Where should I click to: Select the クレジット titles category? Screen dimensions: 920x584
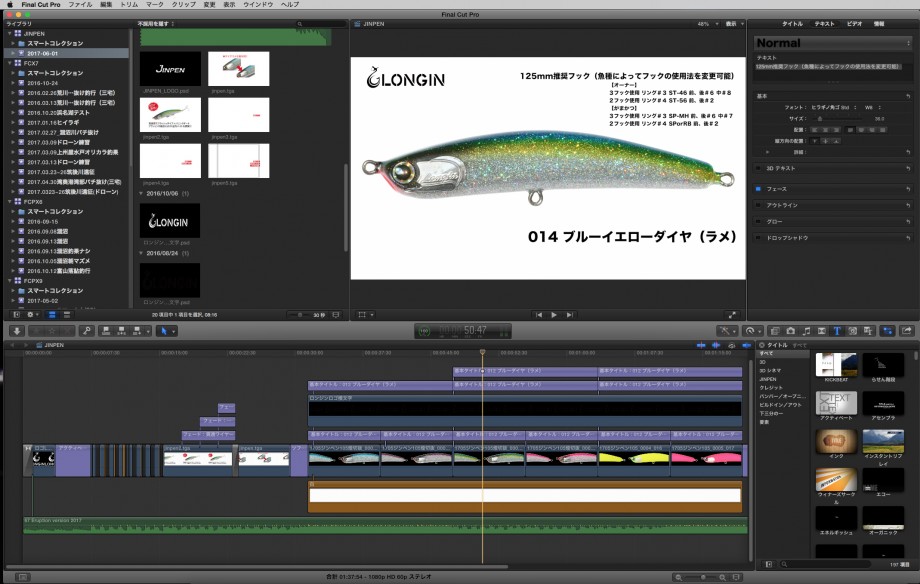coord(771,387)
